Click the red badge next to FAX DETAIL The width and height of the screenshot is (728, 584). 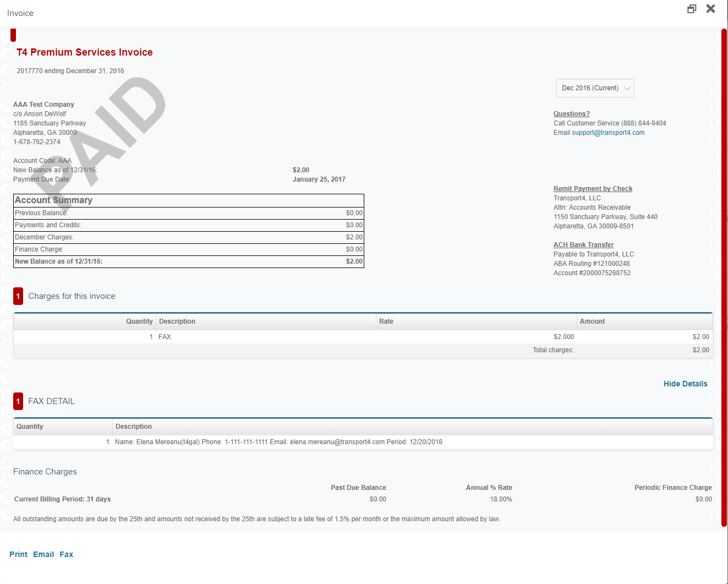click(18, 401)
